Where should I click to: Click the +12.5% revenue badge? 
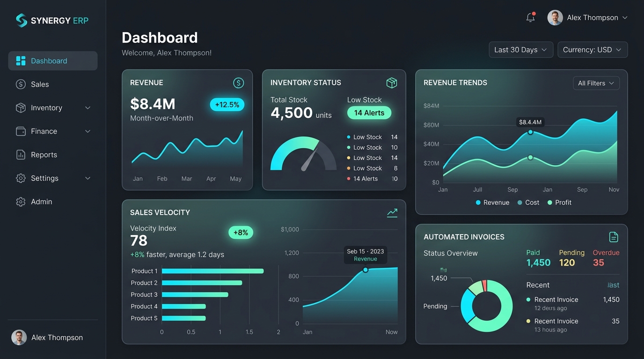click(227, 105)
